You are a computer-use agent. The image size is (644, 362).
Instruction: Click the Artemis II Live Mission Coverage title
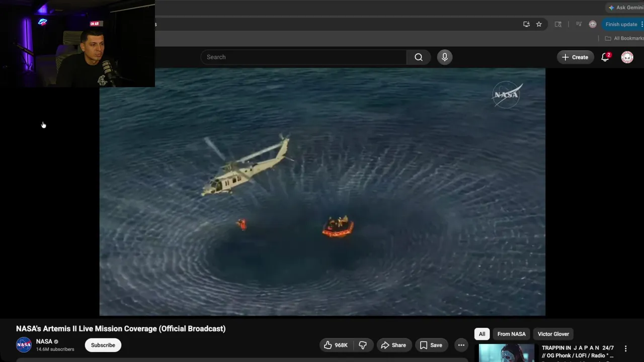coord(121,329)
